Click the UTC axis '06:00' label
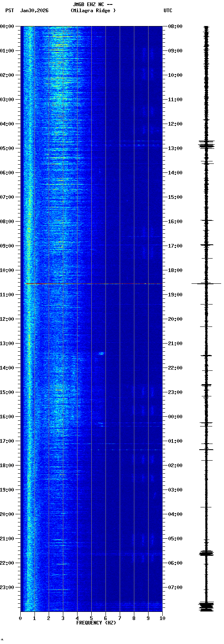Image resolution: width=224 pixels, height=644 pixels. [175, 563]
